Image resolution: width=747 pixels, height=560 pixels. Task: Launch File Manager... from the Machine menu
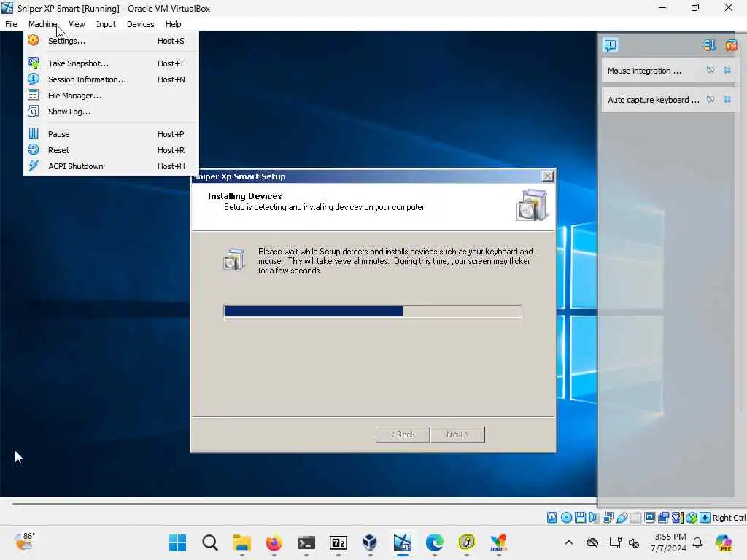pyautogui.click(x=111, y=96)
